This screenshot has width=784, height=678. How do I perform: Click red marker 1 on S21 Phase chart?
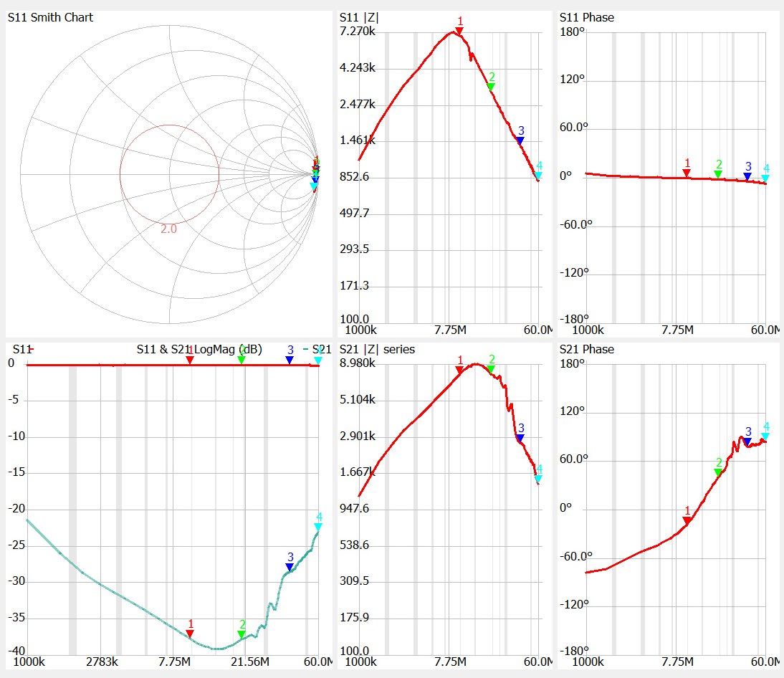click(x=687, y=521)
